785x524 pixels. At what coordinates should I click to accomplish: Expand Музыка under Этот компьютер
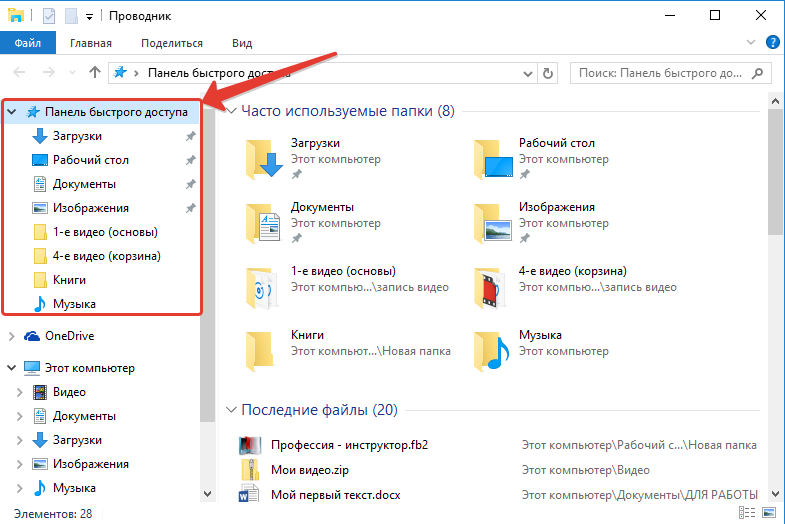coord(19,488)
